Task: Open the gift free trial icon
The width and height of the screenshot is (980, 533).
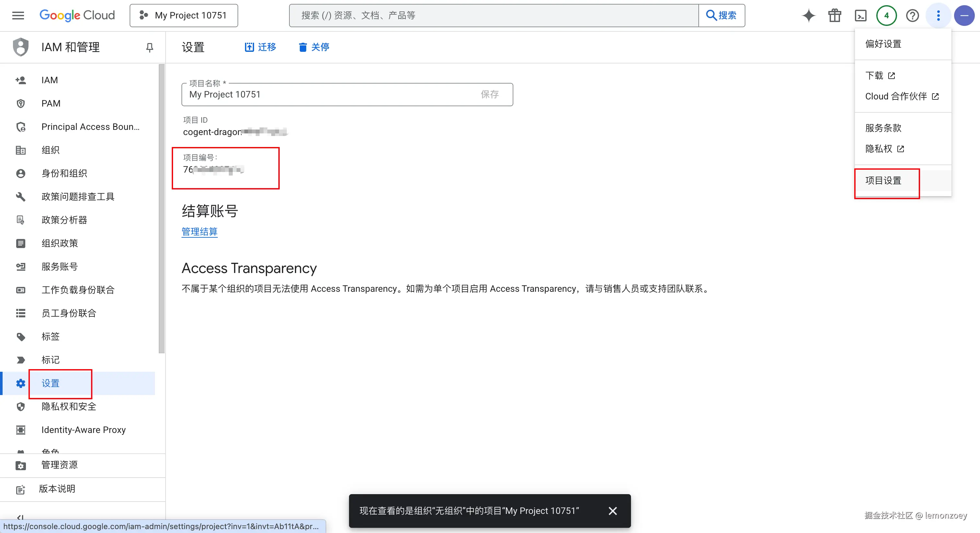Action: pyautogui.click(x=835, y=16)
